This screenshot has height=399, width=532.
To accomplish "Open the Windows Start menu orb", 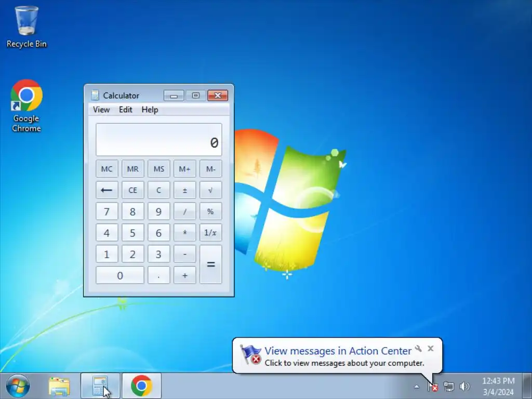I will point(18,386).
